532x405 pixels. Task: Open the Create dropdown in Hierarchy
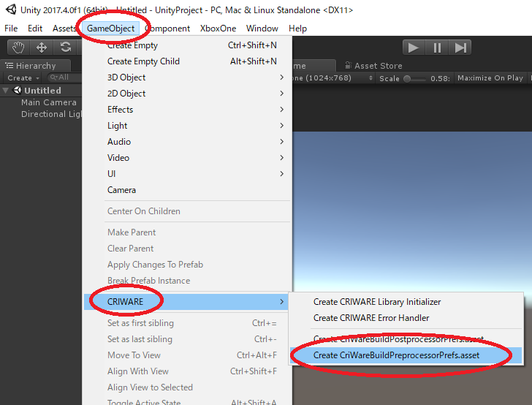pos(23,78)
